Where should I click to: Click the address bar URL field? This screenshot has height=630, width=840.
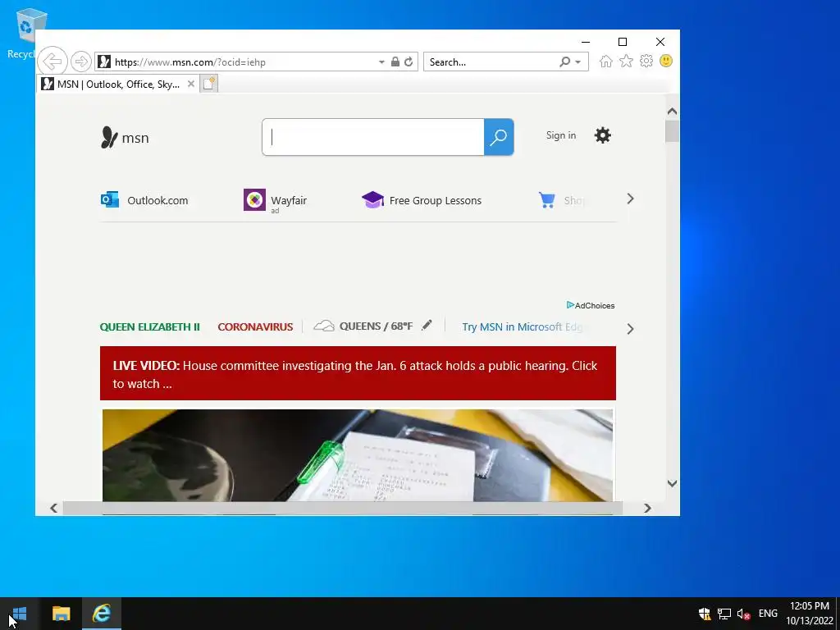(x=244, y=62)
